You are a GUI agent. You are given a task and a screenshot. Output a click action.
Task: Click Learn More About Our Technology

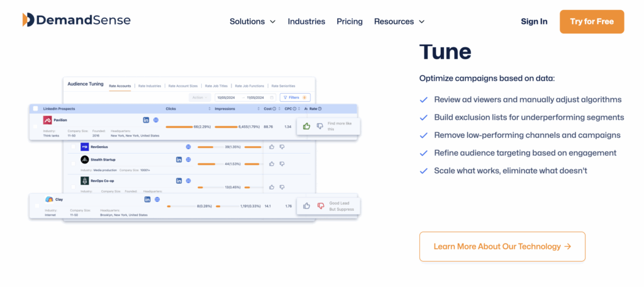click(x=502, y=247)
